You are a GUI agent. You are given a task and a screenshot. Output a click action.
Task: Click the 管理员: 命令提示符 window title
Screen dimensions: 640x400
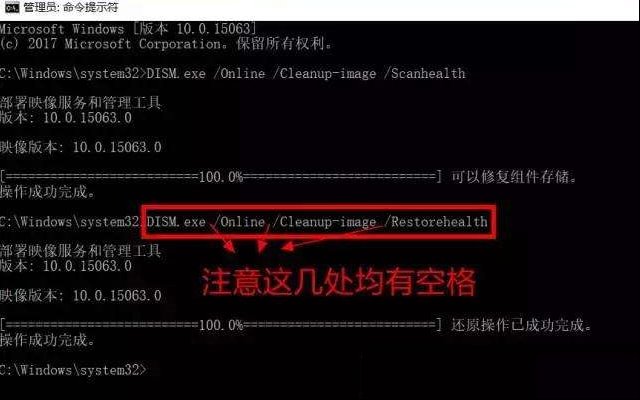[x=71, y=7]
